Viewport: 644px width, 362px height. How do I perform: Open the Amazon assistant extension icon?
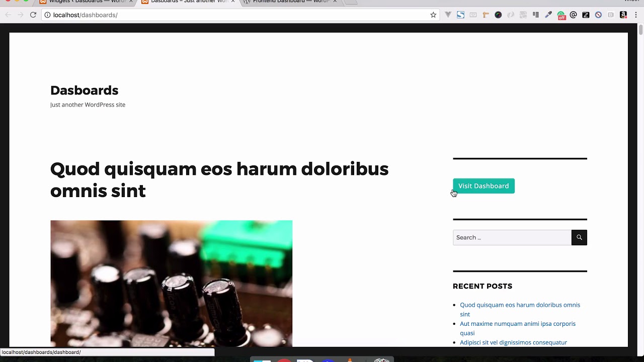click(623, 15)
